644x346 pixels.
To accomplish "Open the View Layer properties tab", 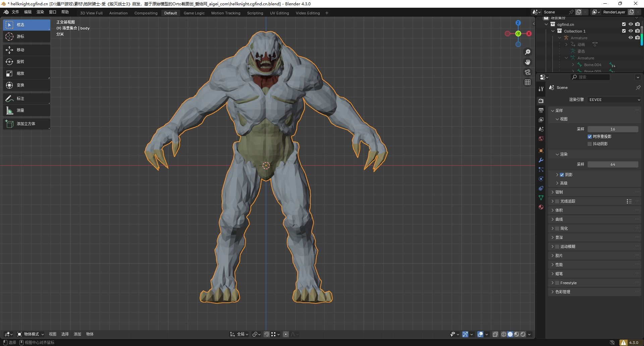I will point(541,119).
